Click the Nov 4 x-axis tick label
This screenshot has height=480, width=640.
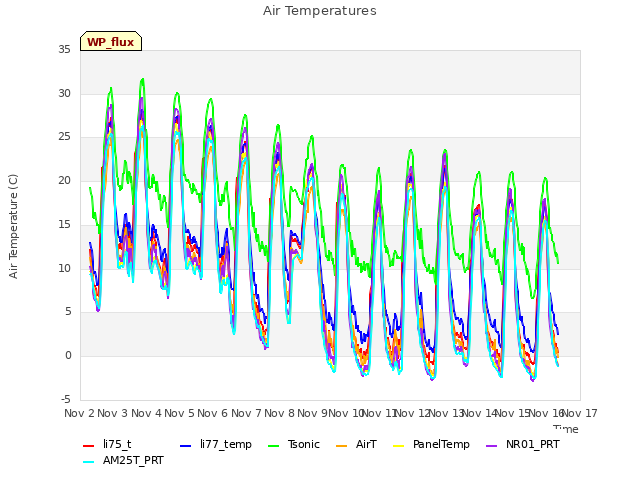click(x=146, y=413)
